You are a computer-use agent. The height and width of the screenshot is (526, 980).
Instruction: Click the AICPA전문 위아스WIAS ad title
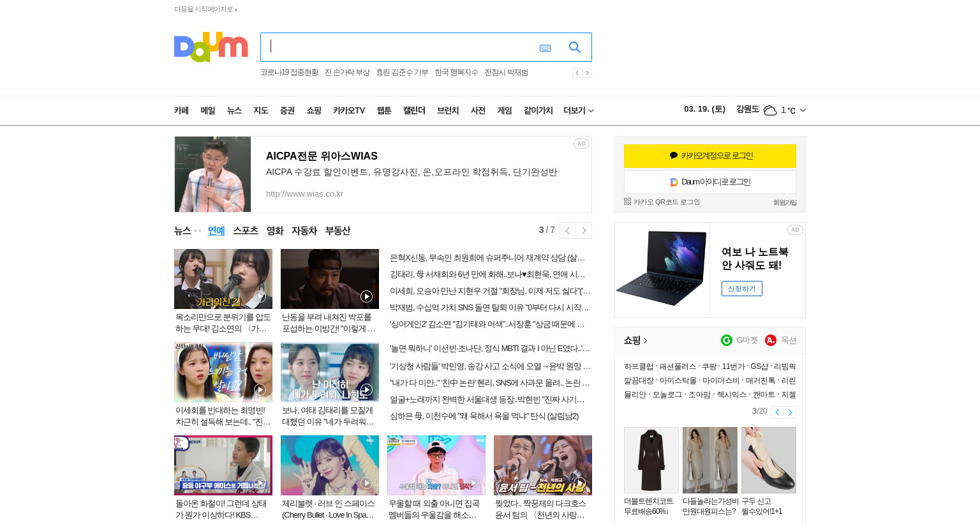point(322,156)
